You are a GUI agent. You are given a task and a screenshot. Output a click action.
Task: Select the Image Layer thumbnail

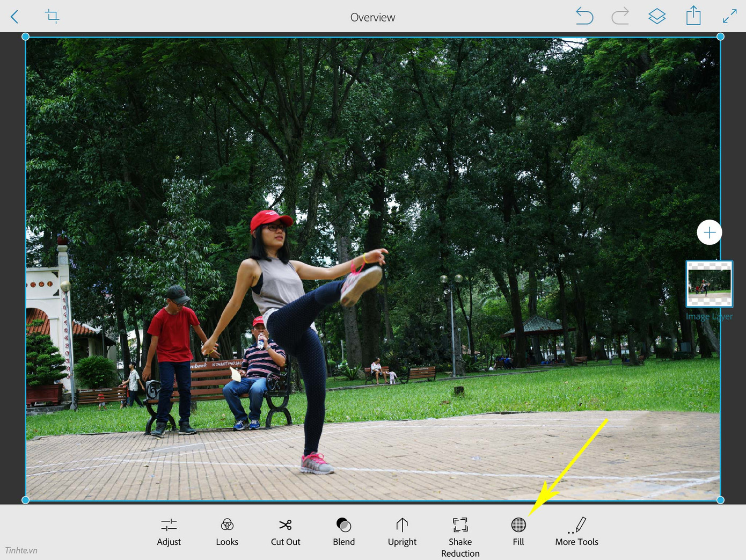pos(709,284)
